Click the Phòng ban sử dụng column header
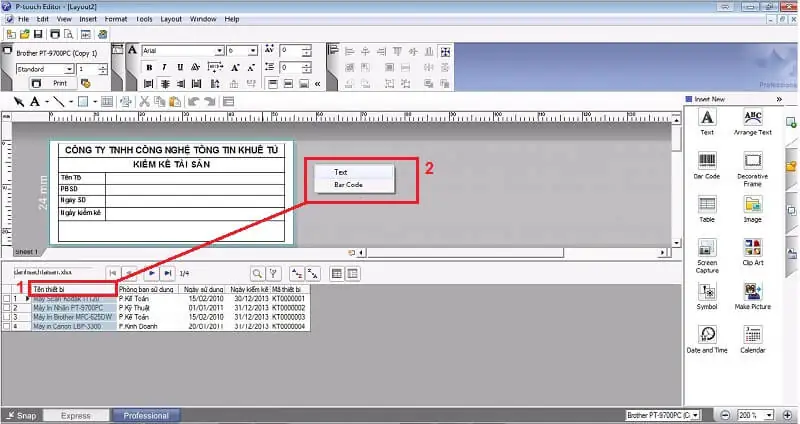The image size is (800, 424). (x=146, y=289)
